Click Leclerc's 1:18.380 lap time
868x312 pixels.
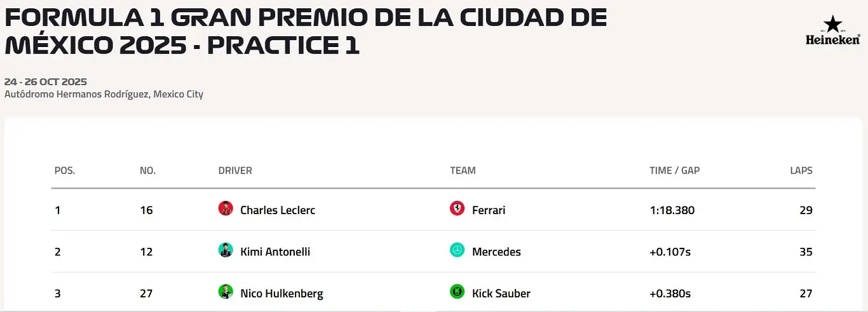pos(672,210)
